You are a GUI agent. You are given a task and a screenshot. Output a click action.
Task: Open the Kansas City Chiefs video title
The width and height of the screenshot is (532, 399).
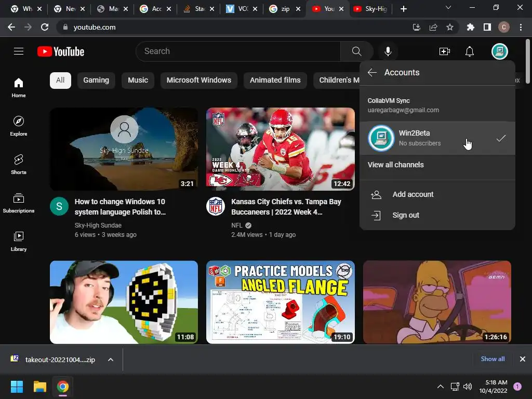(286, 207)
